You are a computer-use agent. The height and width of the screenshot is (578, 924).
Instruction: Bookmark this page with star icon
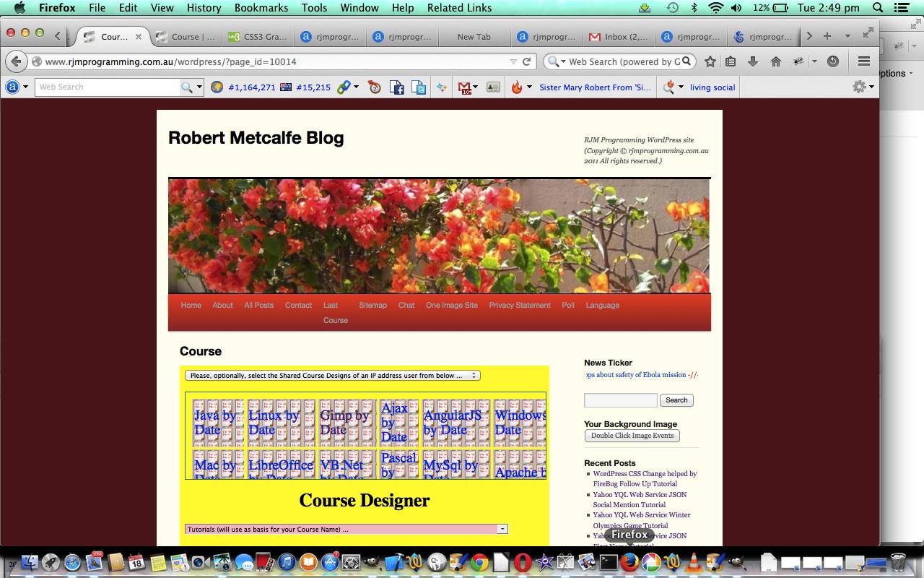[x=710, y=61]
